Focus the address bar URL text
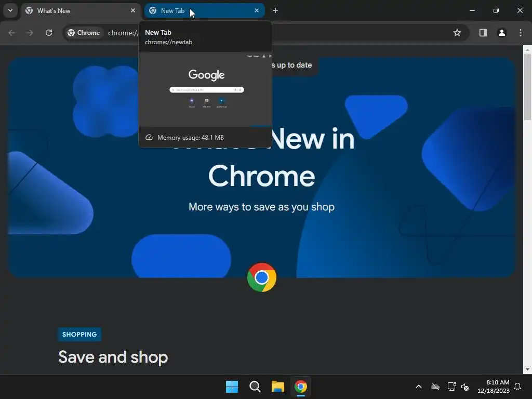The image size is (532, 399). pos(123,33)
